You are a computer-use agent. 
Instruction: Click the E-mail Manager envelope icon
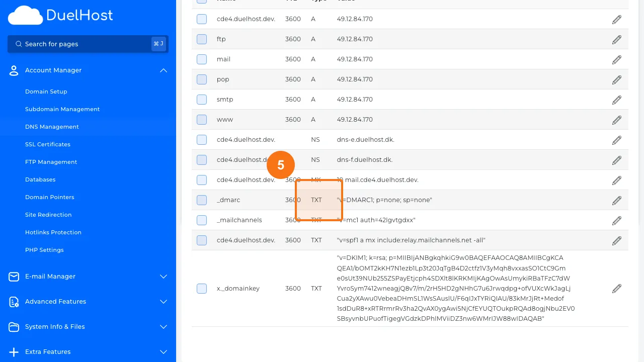[x=14, y=277]
